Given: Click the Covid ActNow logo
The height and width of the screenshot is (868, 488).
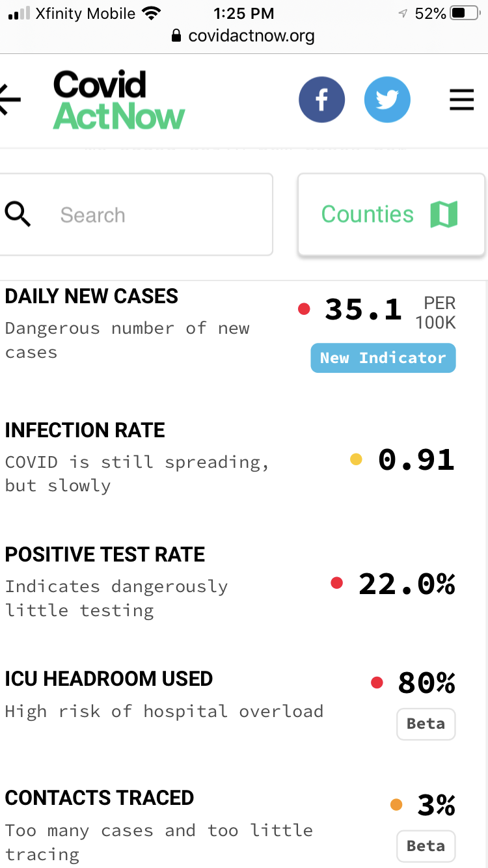Looking at the screenshot, I should pyautogui.click(x=119, y=100).
